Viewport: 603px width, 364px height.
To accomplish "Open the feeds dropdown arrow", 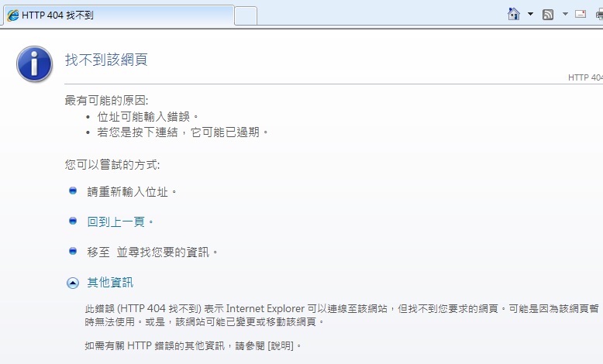I will pyautogui.click(x=565, y=14).
